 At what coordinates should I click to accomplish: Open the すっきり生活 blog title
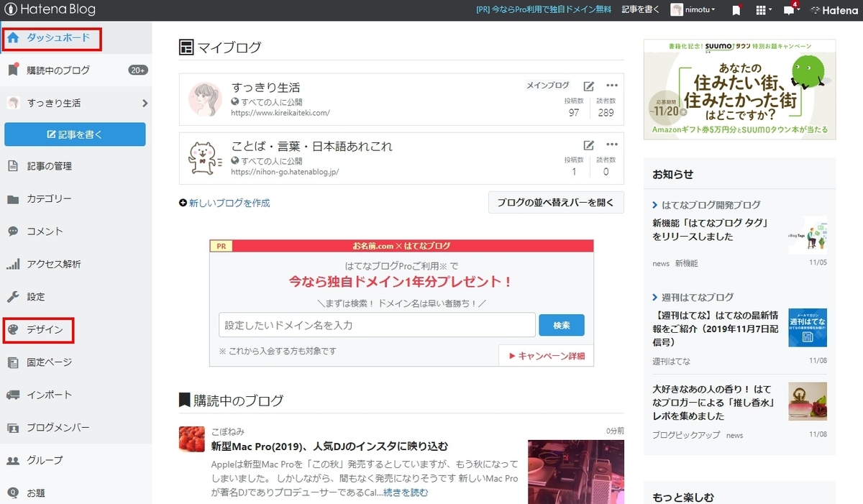[265, 88]
